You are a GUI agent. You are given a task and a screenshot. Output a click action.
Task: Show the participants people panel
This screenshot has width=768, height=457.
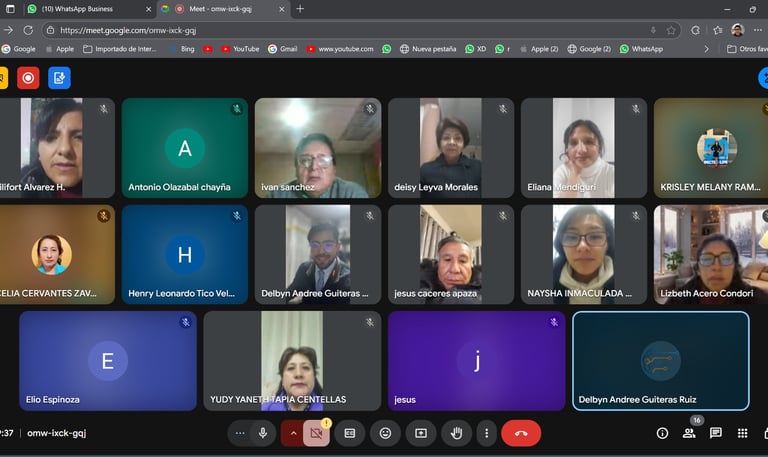click(x=689, y=433)
